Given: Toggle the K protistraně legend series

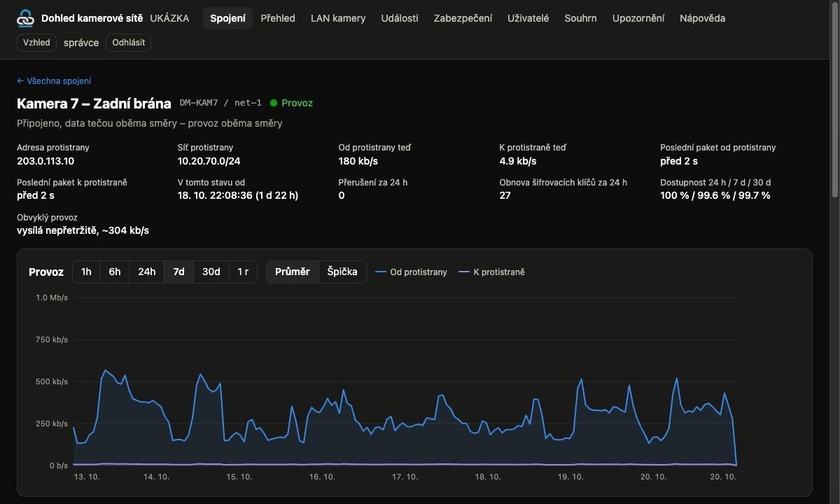Looking at the screenshot, I should pyautogui.click(x=491, y=272).
